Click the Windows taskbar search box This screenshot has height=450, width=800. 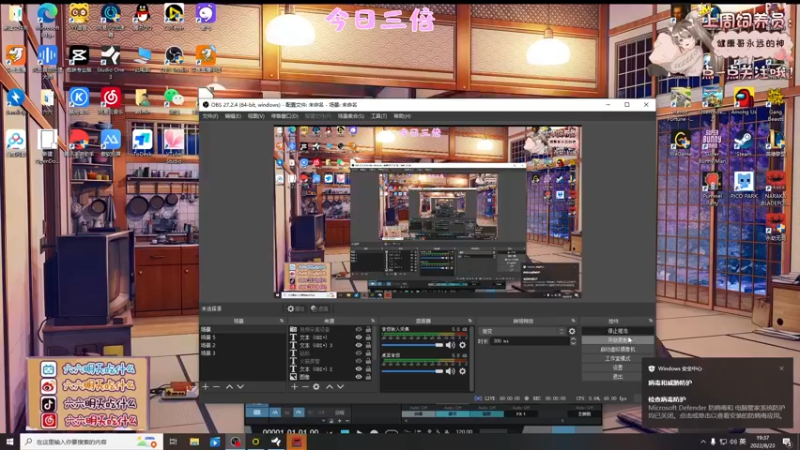92,442
